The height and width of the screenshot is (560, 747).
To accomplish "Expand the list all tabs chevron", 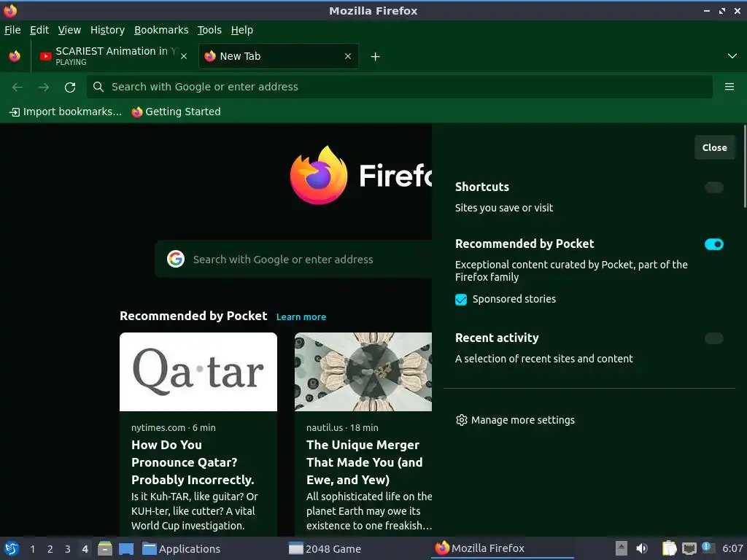I will pyautogui.click(x=732, y=56).
